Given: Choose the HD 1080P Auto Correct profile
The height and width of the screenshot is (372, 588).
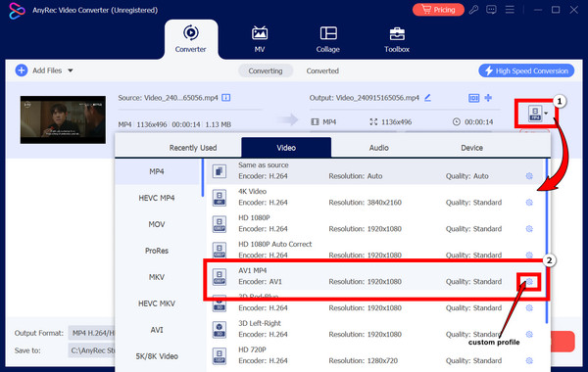Looking at the screenshot, I should click(x=374, y=250).
